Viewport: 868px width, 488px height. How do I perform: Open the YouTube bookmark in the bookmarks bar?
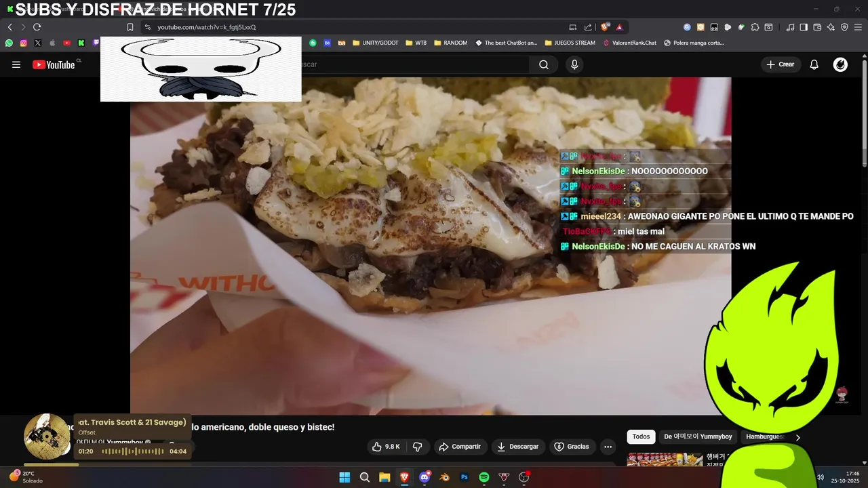click(x=66, y=43)
